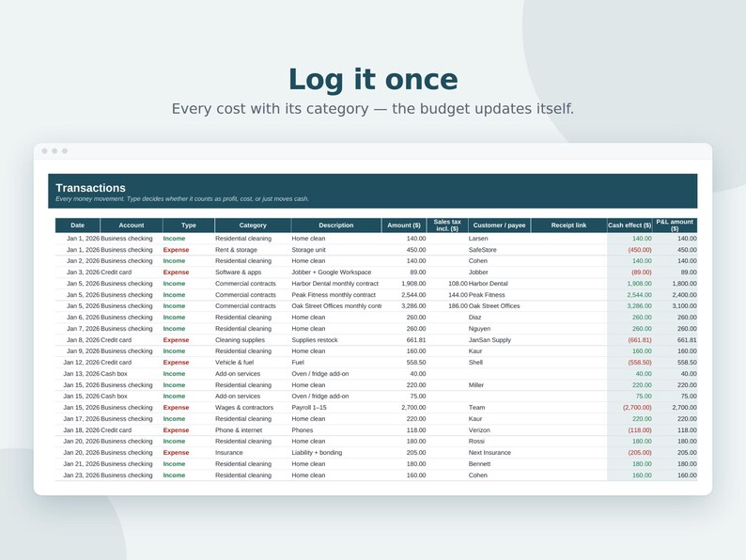The width and height of the screenshot is (746, 560).
Task: Click the 'Every money movement' subtitle line
Action: click(x=182, y=199)
